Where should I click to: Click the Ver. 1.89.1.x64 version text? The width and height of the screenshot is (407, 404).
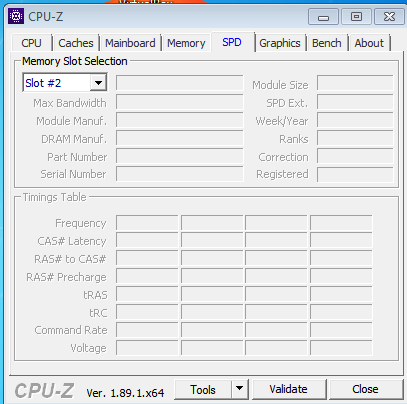click(x=125, y=393)
